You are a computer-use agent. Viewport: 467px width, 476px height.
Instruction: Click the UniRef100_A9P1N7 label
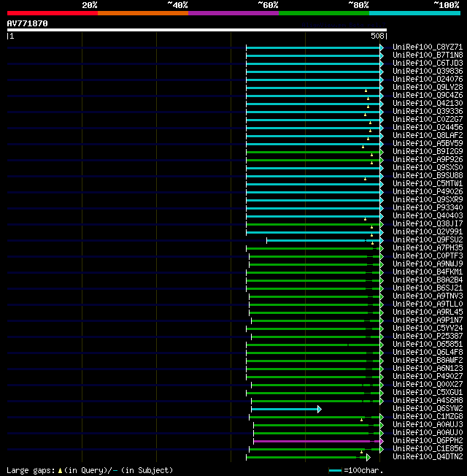tap(428, 320)
